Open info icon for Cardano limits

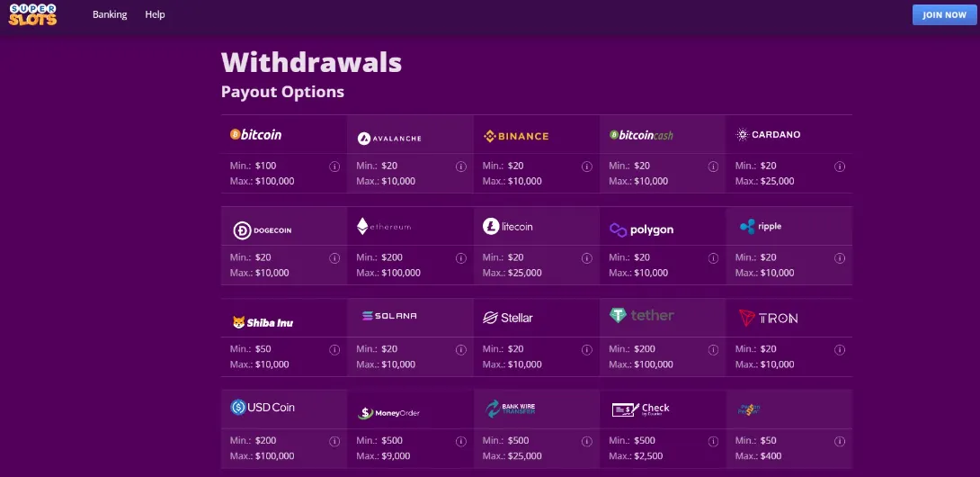coord(840,166)
